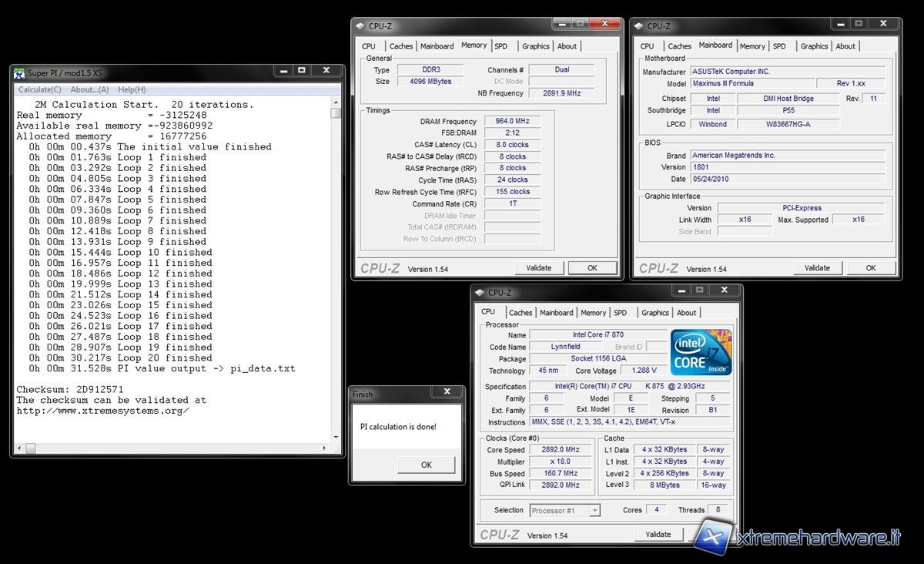Screen dimensions: 924x564
Task: Open the Calculate(C) menu in Super PI
Action: click(40, 89)
